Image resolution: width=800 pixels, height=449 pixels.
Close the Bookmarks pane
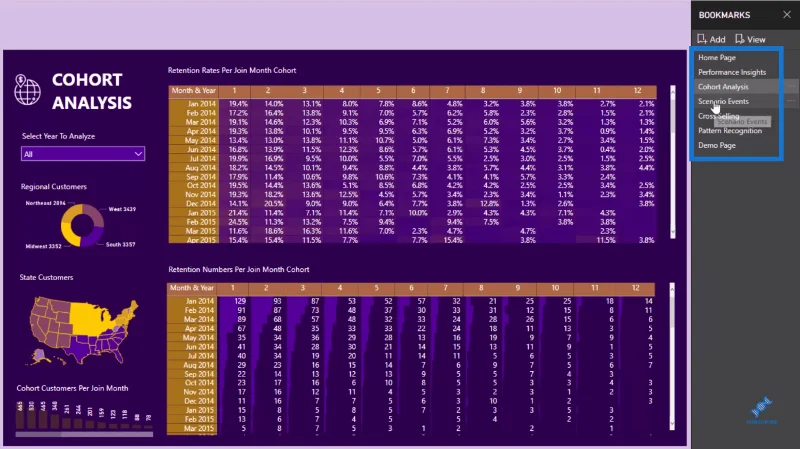point(787,15)
